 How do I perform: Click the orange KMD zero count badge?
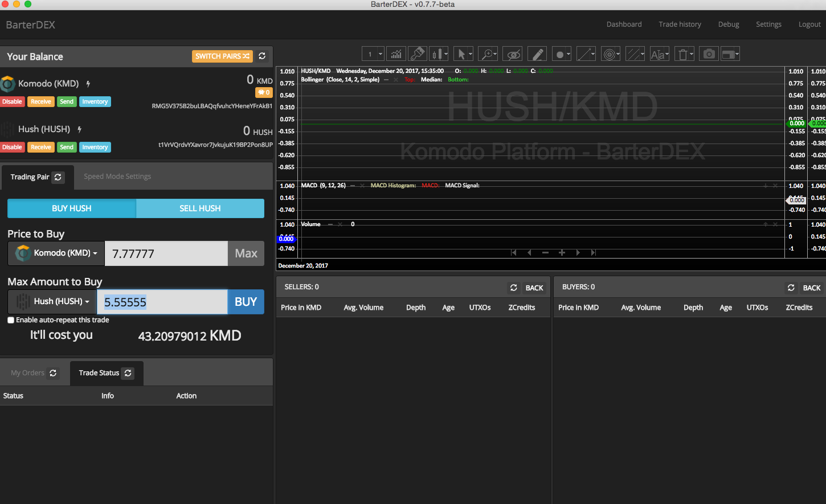click(264, 92)
